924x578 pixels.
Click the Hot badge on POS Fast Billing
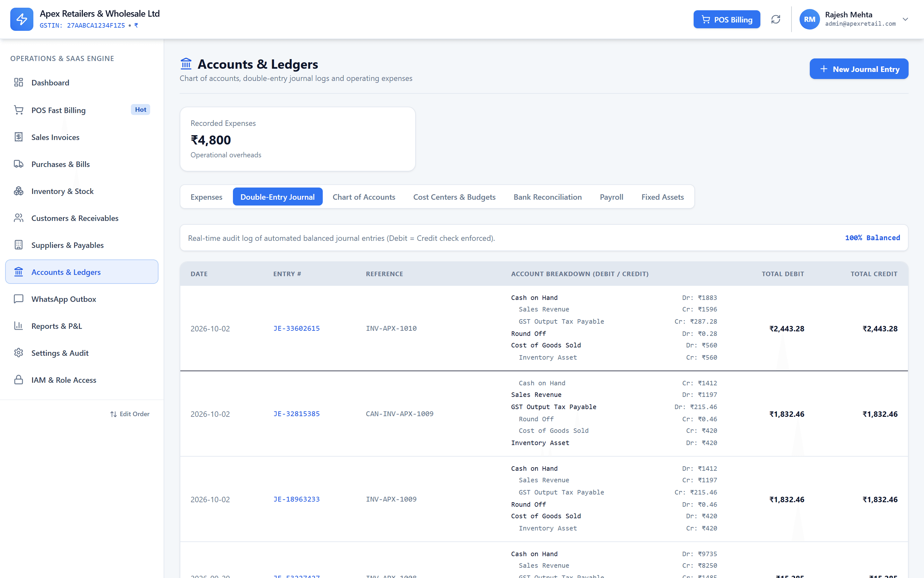click(141, 110)
